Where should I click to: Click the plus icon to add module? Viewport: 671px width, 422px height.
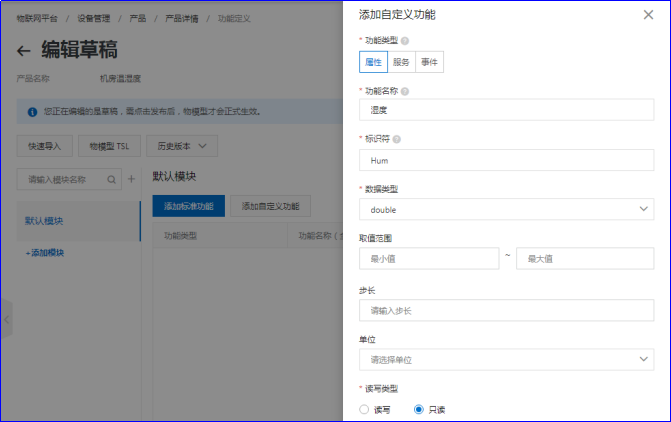131,179
